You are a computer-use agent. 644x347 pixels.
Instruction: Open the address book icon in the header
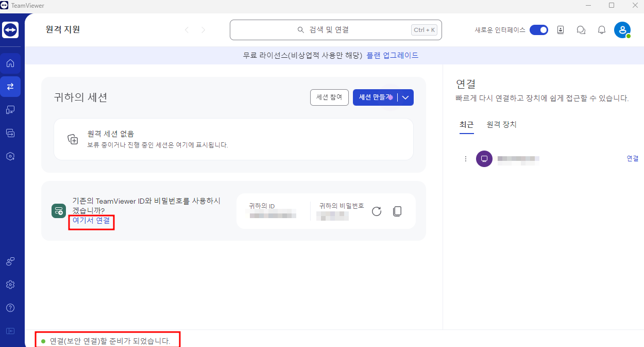(x=561, y=29)
